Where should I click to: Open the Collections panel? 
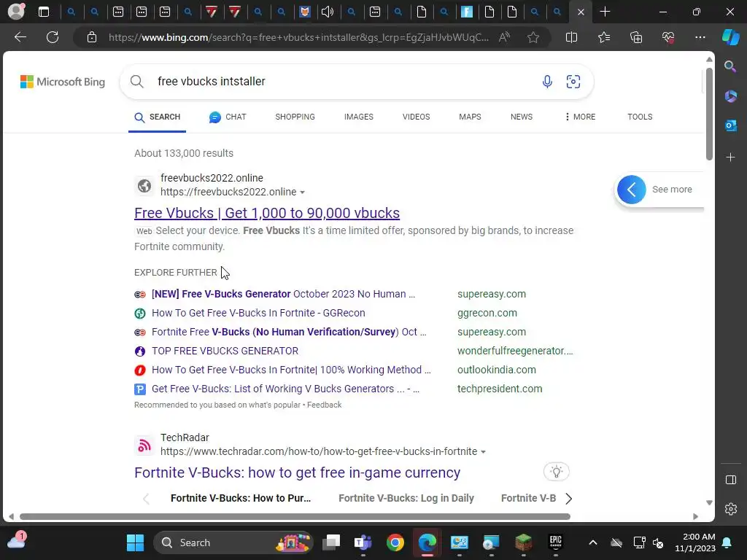(x=636, y=37)
